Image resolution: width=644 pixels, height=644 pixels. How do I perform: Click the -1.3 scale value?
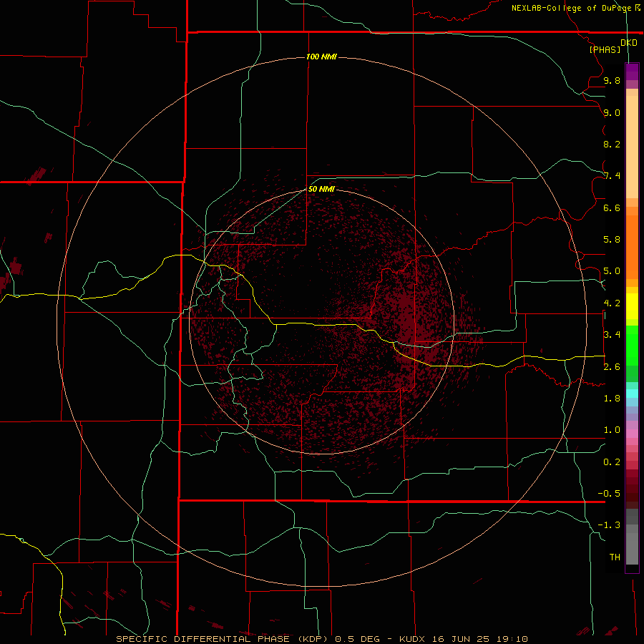(x=609, y=525)
